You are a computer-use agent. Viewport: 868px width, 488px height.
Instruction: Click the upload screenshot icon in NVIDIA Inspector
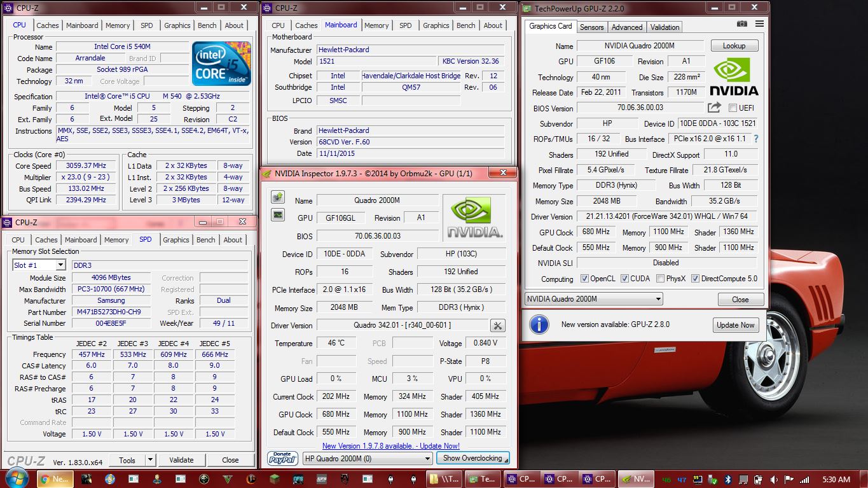(278, 197)
